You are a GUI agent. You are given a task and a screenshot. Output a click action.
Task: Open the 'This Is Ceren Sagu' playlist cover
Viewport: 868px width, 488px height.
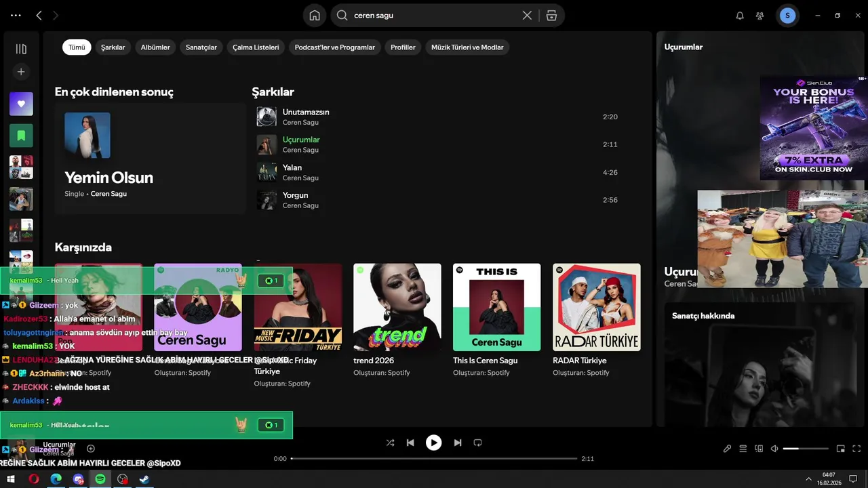[497, 307]
